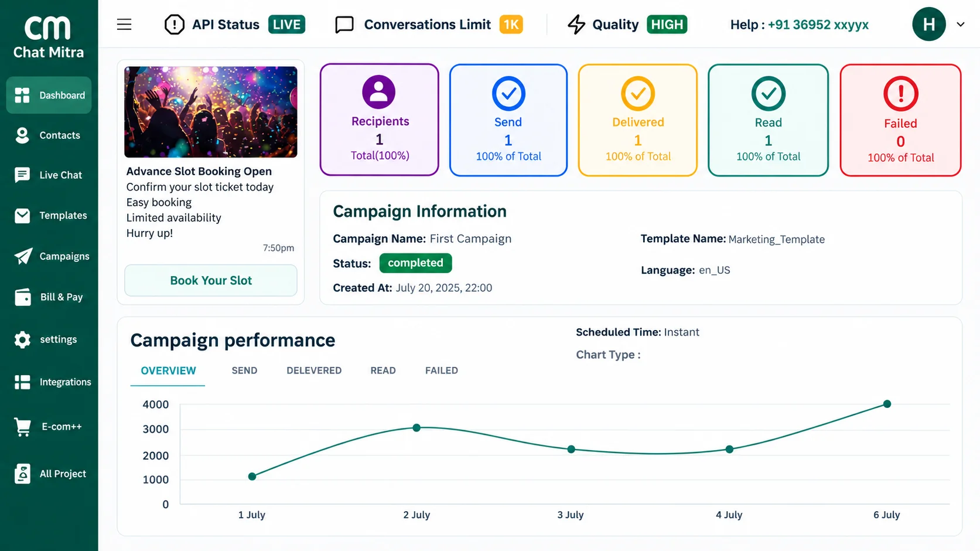Image resolution: width=980 pixels, height=551 pixels.
Task: Click the Read checkmark icon
Action: point(769,94)
